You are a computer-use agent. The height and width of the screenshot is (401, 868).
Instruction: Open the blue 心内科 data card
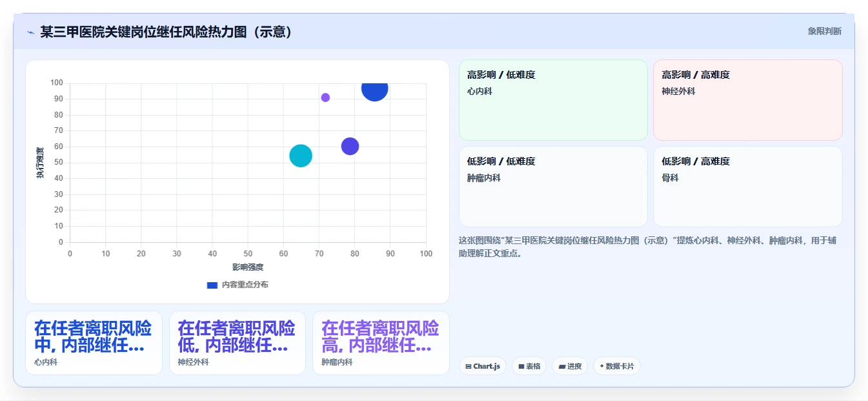point(94,343)
